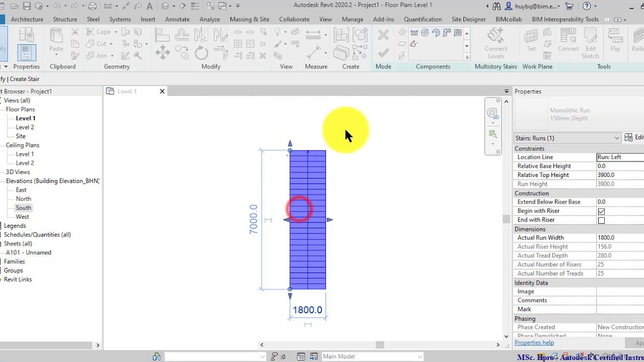Close the Level 1 view tab
Viewport: 644px width, 362px height.
coord(162,91)
